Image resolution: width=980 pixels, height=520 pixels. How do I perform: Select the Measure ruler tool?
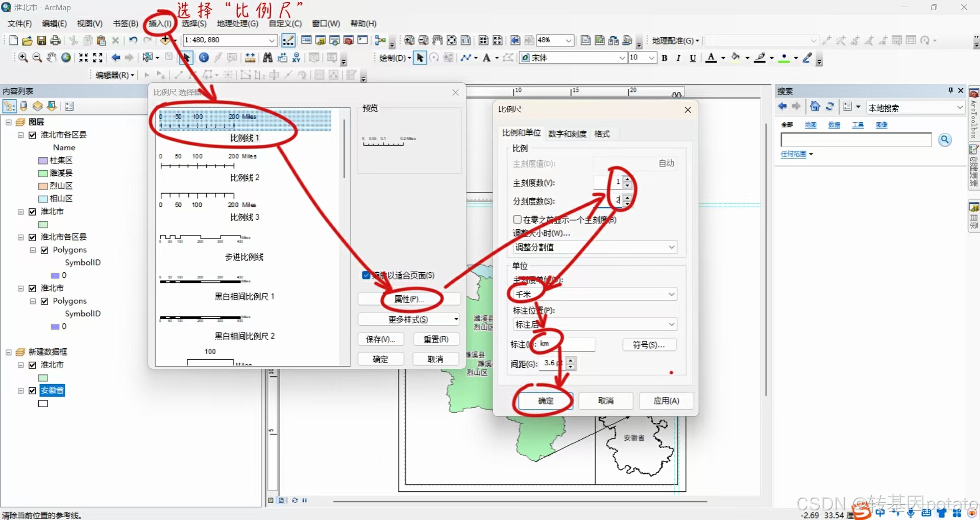coord(251,58)
